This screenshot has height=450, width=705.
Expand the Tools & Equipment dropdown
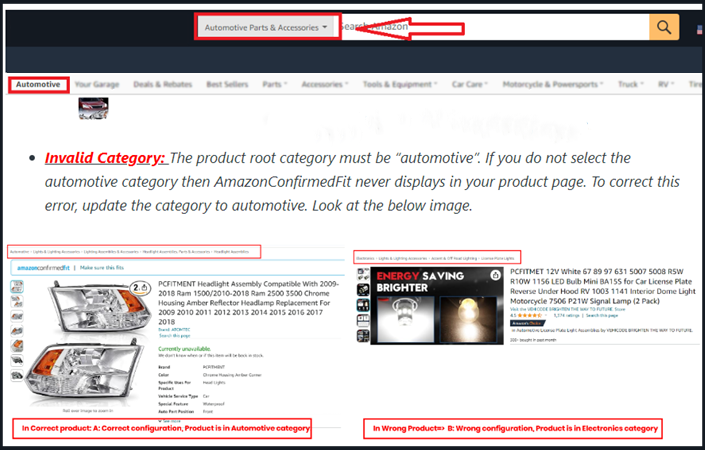tap(400, 85)
